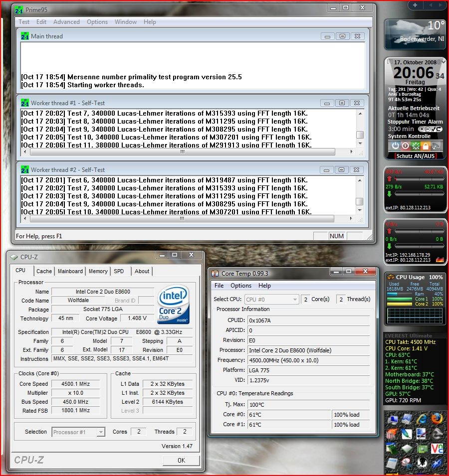The height and width of the screenshot is (476, 449).
Task: Click down arrow of Worker #2 vertical scrollbar
Action: pyautogui.click(x=360, y=210)
